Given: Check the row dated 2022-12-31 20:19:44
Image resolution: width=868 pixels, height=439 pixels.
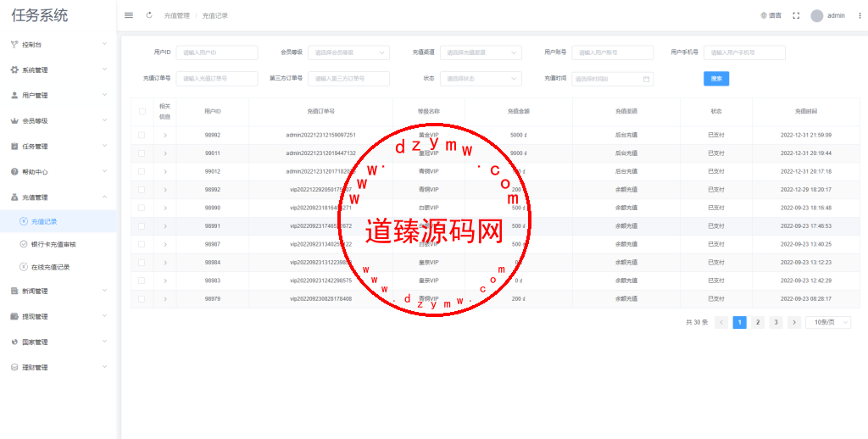Looking at the screenshot, I should coord(142,153).
